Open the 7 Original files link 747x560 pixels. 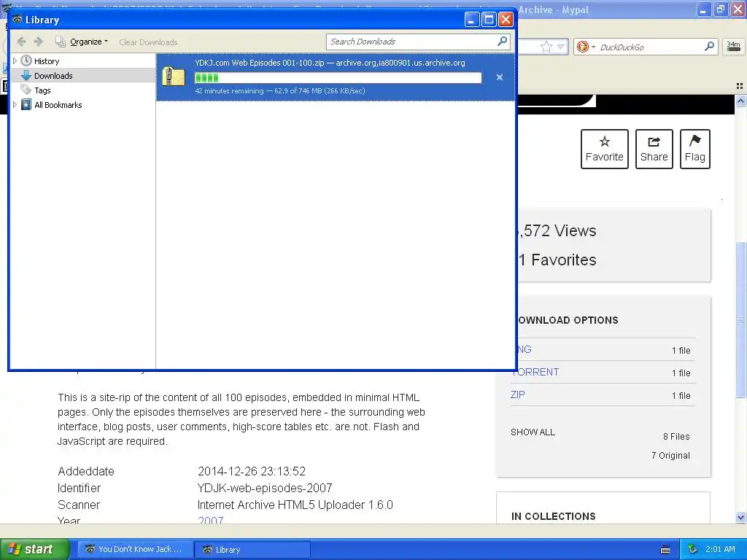[x=670, y=456]
